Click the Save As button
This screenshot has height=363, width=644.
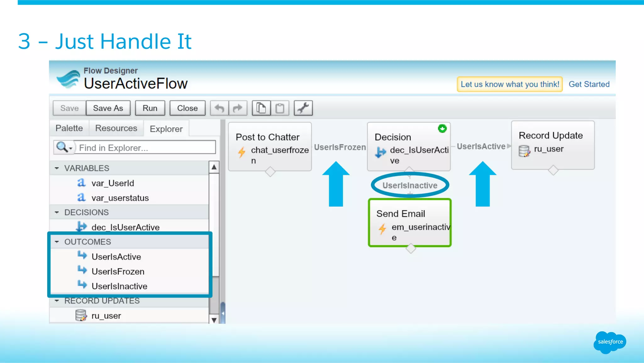point(108,108)
